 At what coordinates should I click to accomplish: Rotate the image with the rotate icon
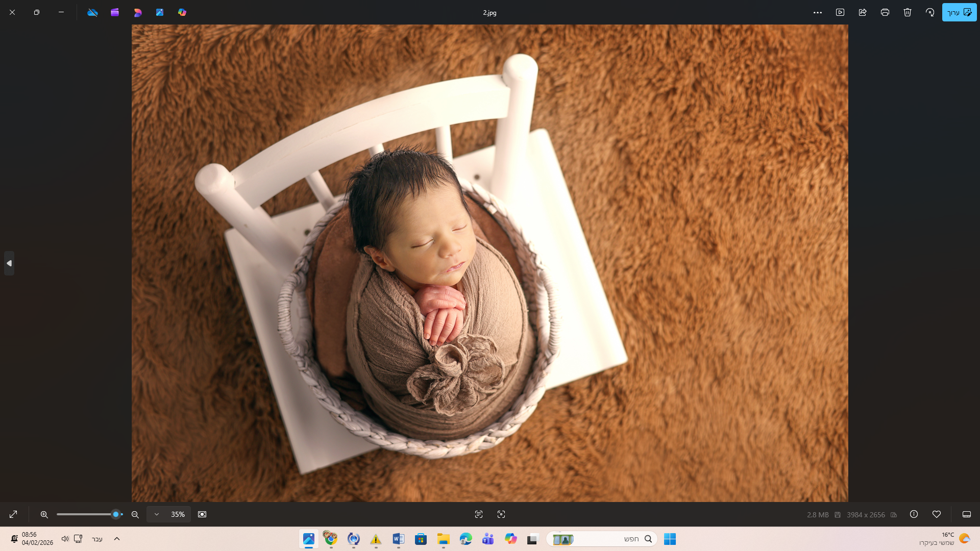pos(930,12)
